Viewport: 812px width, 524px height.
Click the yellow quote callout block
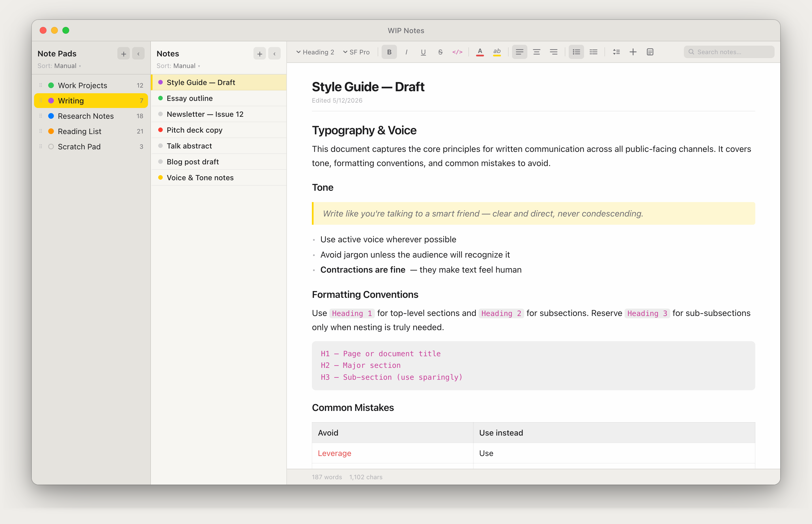pyautogui.click(x=533, y=213)
